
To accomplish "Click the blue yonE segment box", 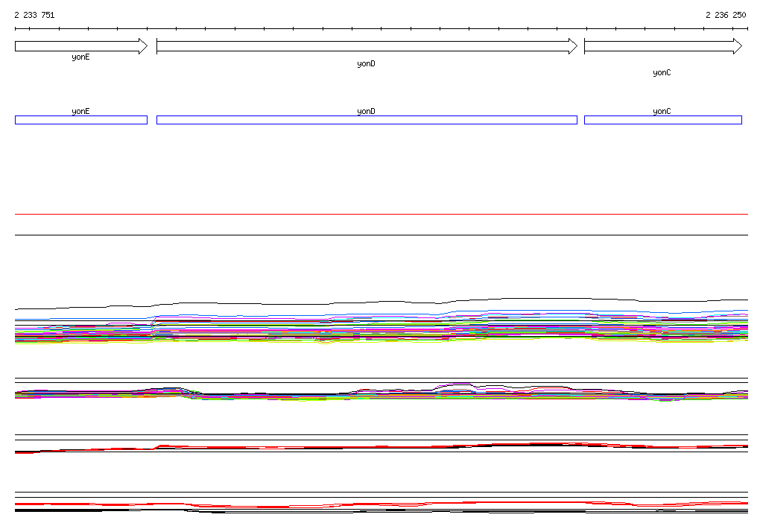I will [81, 120].
